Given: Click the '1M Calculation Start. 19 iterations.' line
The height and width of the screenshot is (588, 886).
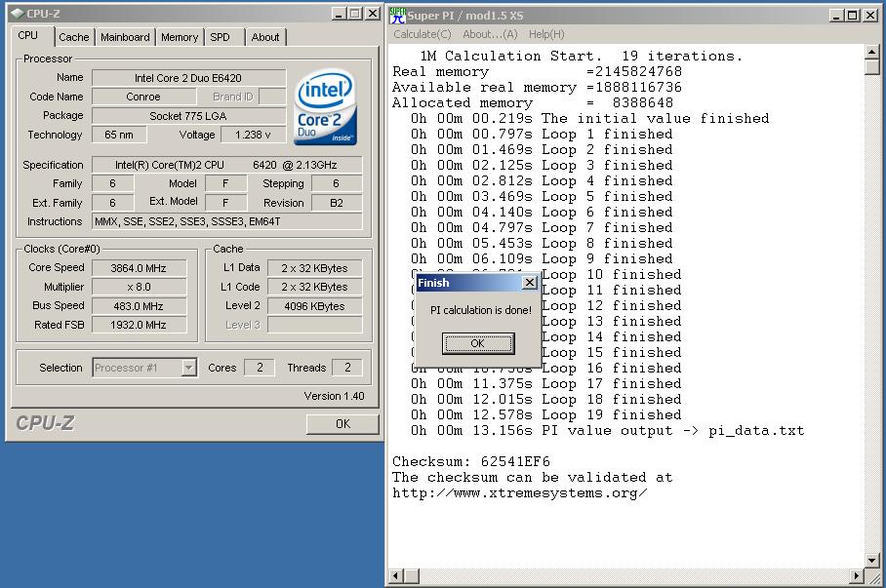Looking at the screenshot, I should (581, 56).
